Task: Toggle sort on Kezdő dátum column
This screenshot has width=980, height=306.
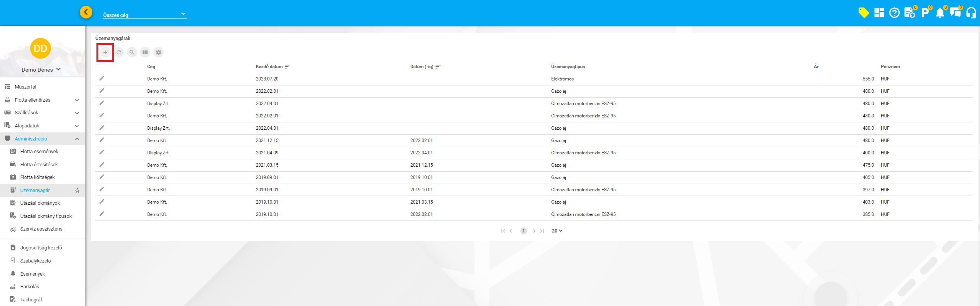Action: (x=287, y=67)
